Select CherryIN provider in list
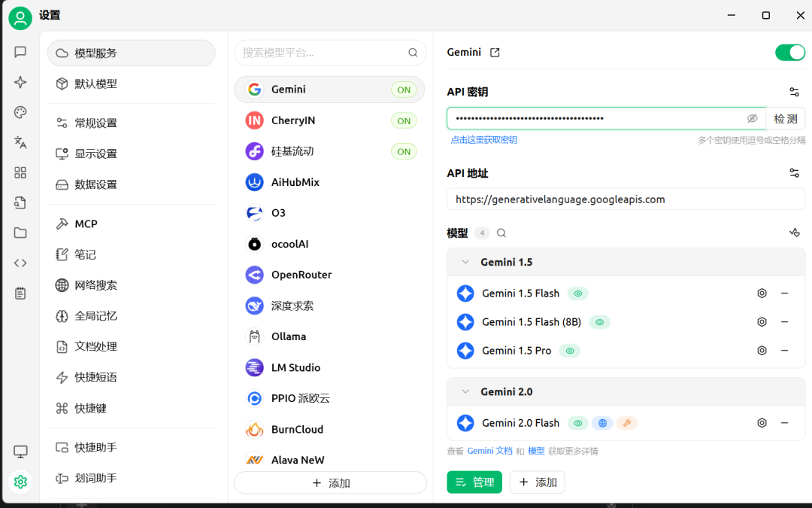812x508 pixels. (x=329, y=120)
